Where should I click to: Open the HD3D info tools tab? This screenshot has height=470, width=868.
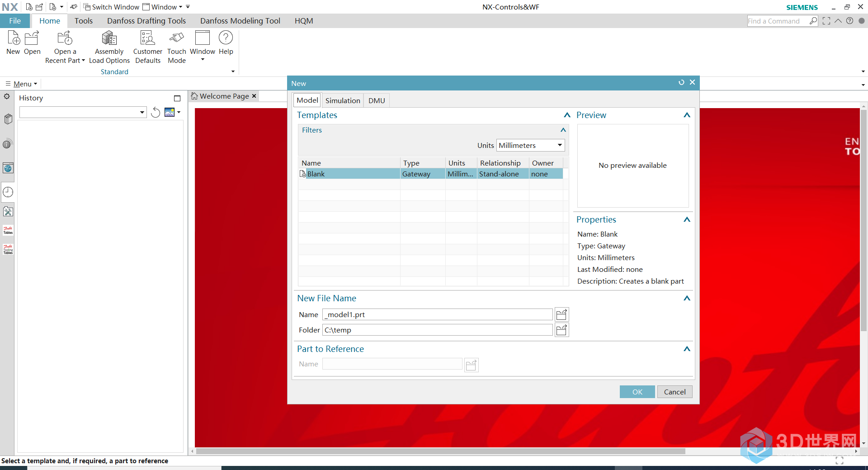(x=7, y=144)
